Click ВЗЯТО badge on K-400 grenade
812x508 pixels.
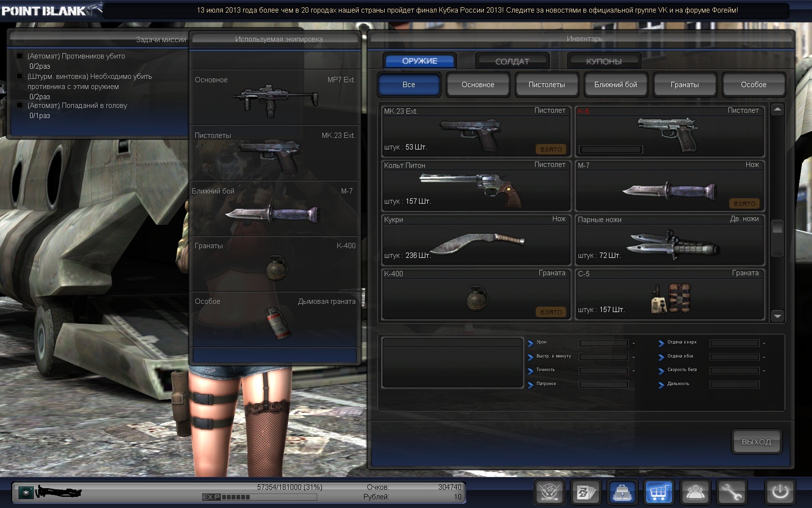click(551, 312)
